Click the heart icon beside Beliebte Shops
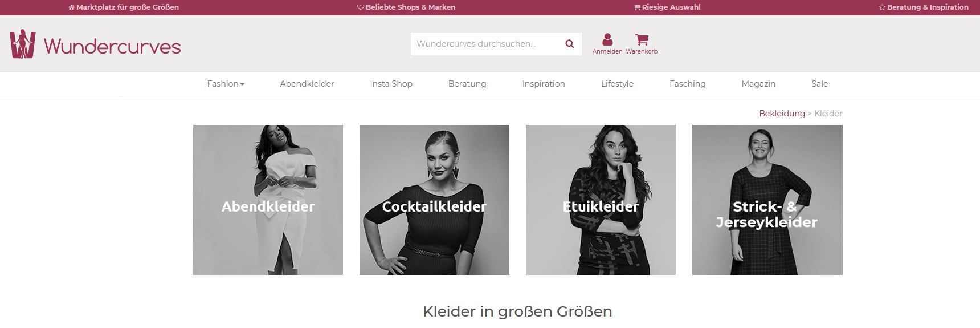The height and width of the screenshot is (328, 980). pyautogui.click(x=361, y=7)
